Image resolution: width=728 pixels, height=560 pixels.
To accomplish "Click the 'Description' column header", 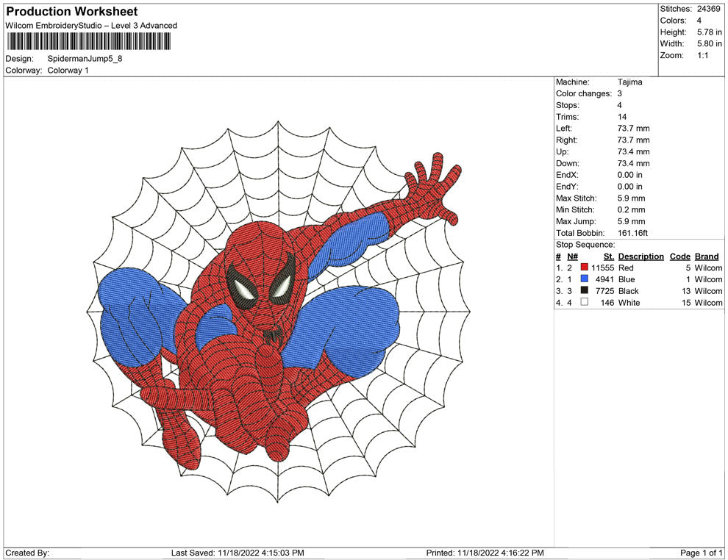I will point(641,256).
